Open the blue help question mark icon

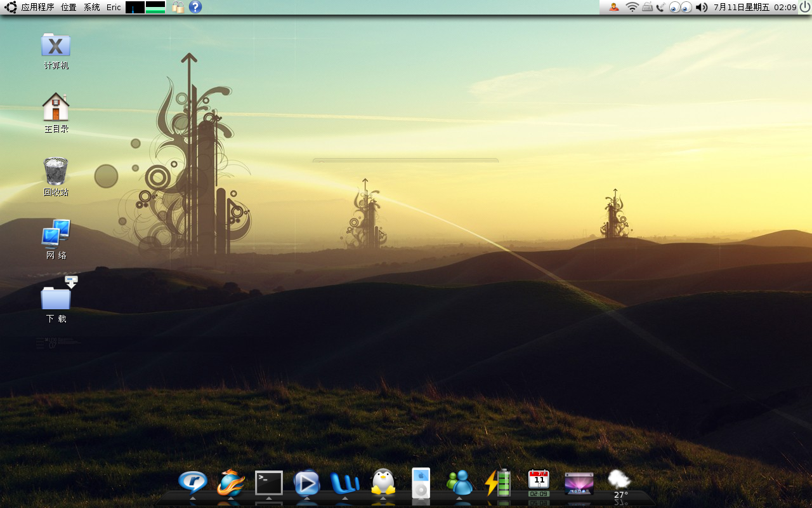[x=195, y=7]
